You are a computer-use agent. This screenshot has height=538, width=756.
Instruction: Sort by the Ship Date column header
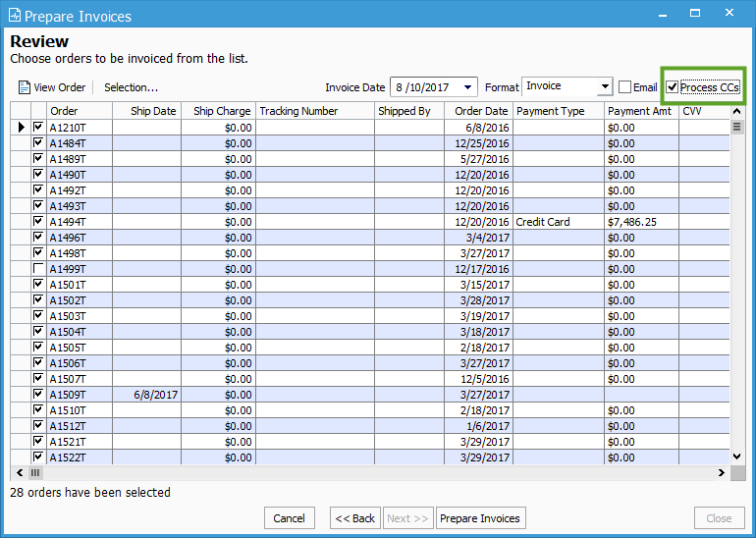(x=147, y=111)
